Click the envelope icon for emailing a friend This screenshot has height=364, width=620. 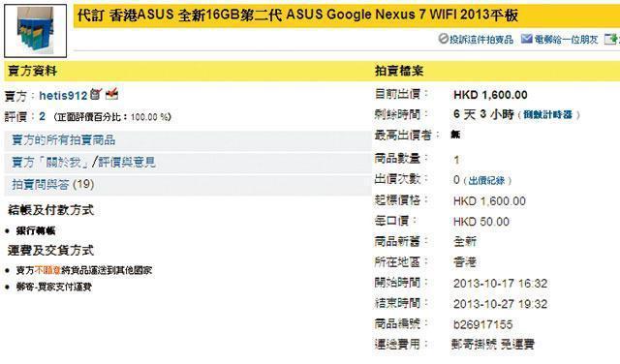coord(526,39)
